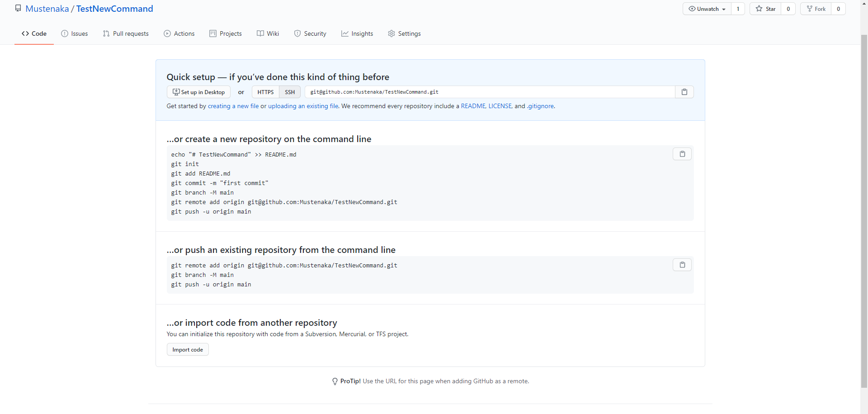Screen dimensions: 868x414
Task: Open the .gitignore recommendation link
Action: point(540,106)
